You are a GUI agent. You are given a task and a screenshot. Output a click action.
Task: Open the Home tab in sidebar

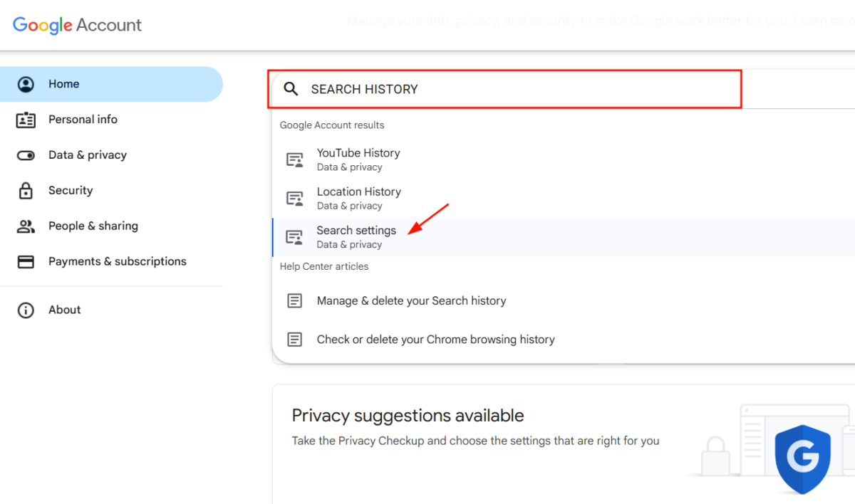click(x=111, y=84)
